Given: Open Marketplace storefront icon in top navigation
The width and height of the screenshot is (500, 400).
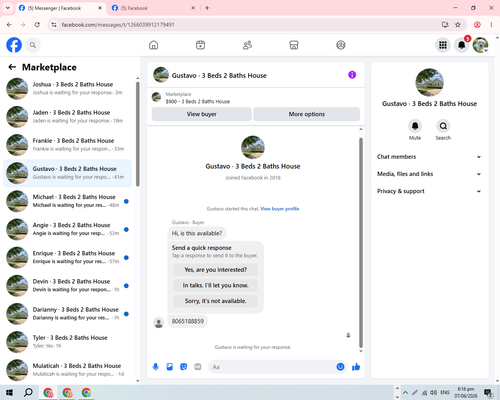Looking at the screenshot, I should [294, 45].
